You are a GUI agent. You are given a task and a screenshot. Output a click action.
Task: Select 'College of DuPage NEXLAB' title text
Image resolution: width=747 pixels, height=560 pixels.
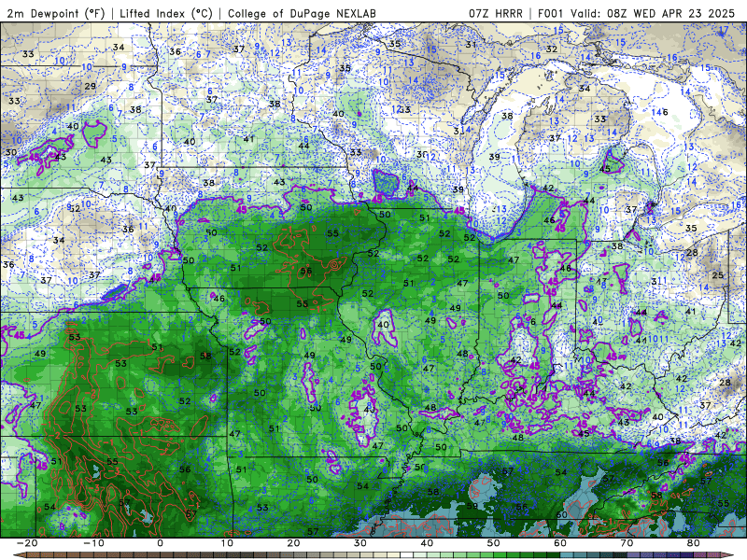pyautogui.click(x=302, y=13)
